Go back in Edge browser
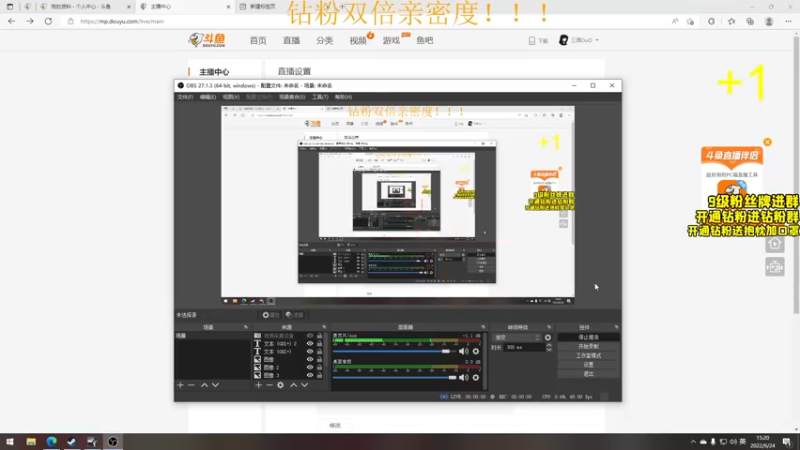800x450 pixels. 12,21
